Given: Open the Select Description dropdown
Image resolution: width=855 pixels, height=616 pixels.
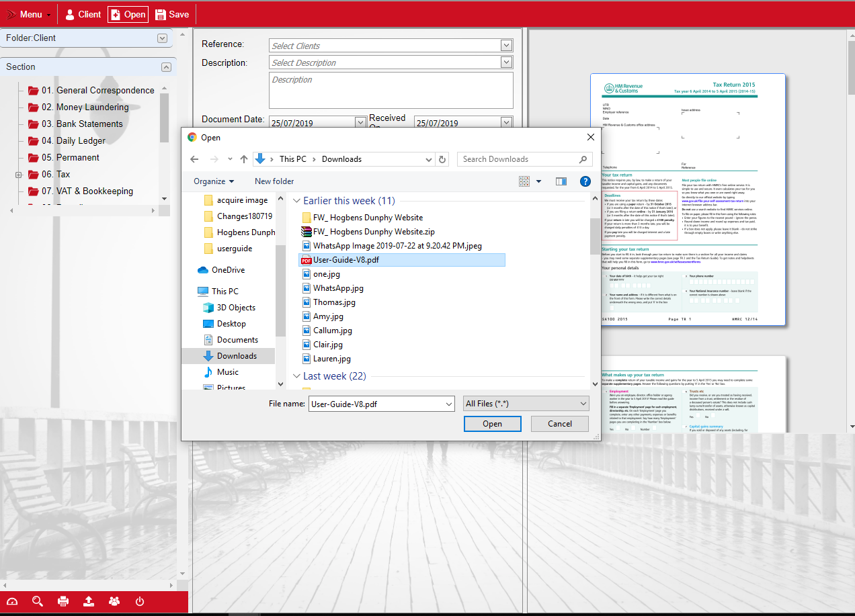Looking at the screenshot, I should (x=507, y=62).
